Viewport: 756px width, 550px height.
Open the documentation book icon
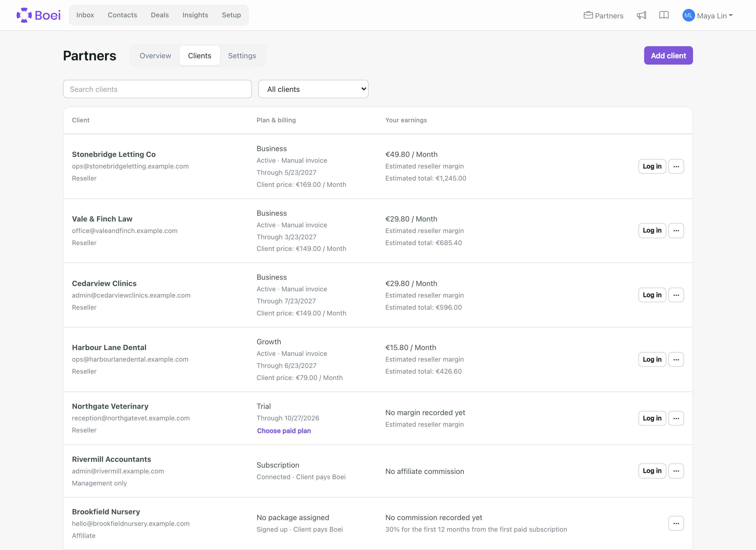point(664,15)
